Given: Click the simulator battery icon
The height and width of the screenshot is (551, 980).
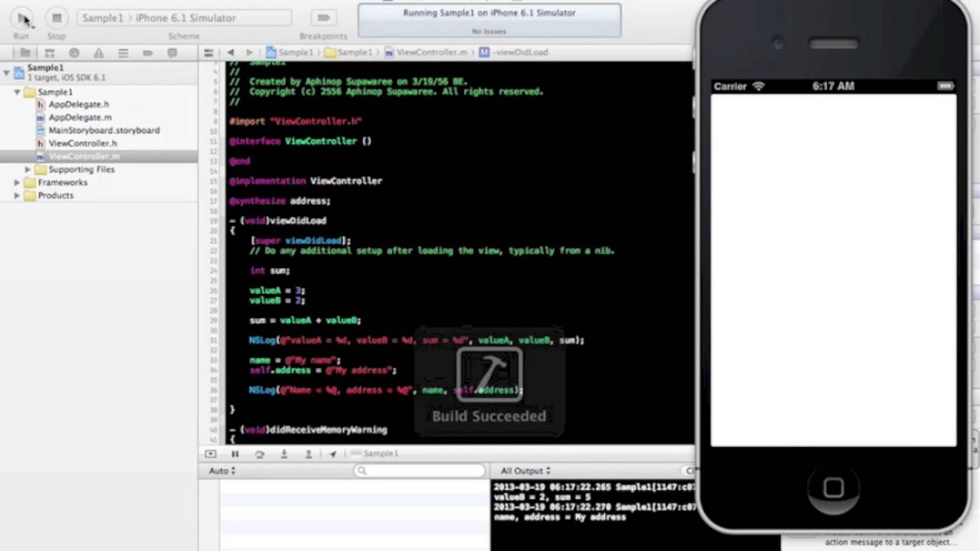Looking at the screenshot, I should click(945, 86).
